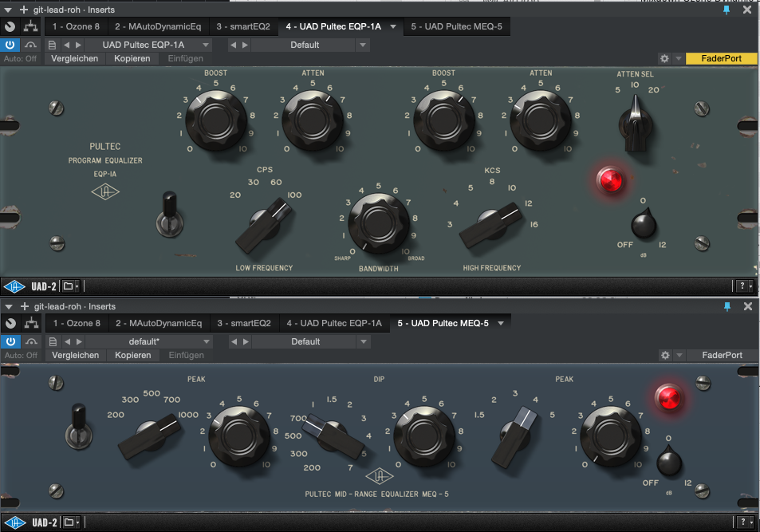Open UAD folder menu in MEQ-5 toolbar
Image resolution: width=760 pixels, height=532 pixels.
(71, 522)
